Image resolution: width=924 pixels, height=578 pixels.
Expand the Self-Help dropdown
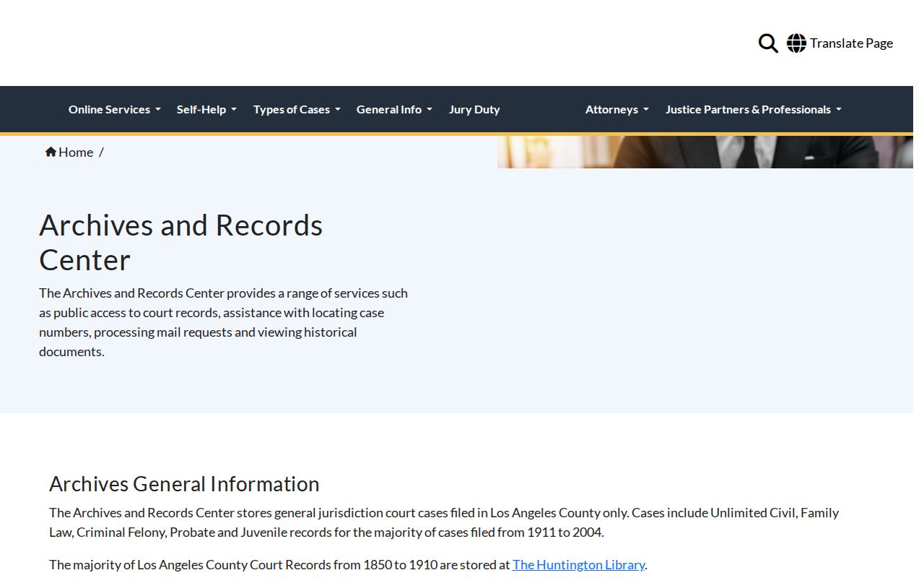point(206,110)
